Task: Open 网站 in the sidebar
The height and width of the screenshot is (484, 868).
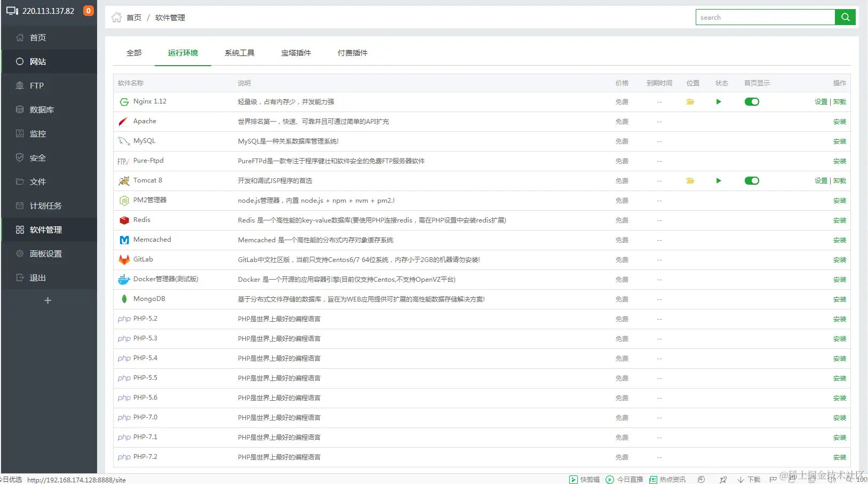Action: pos(49,61)
